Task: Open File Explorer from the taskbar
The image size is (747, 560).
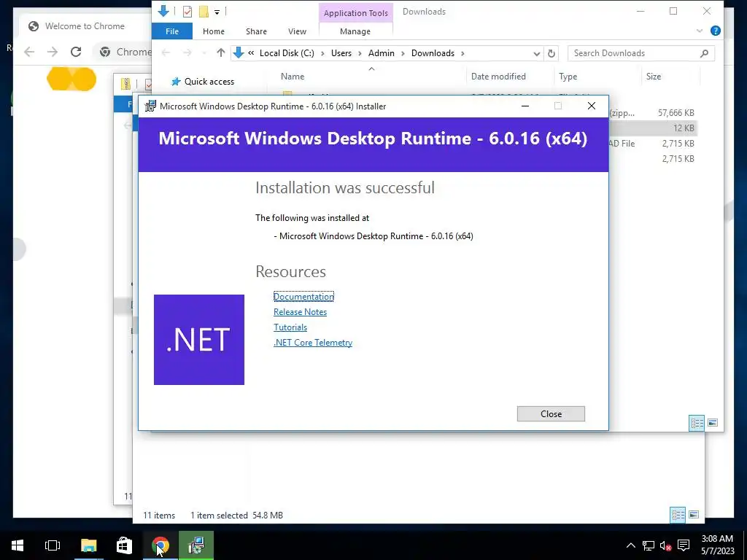Action: (x=88, y=545)
